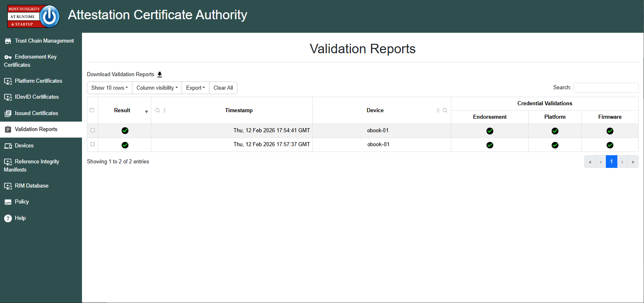
Task: Click the Result checkmark for 17:54:41 row
Action: 125,131
